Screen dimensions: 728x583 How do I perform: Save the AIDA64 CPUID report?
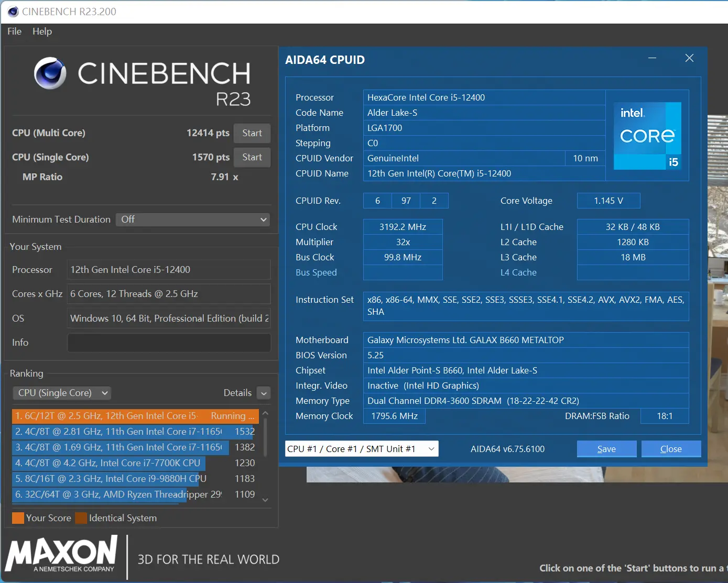pos(606,449)
